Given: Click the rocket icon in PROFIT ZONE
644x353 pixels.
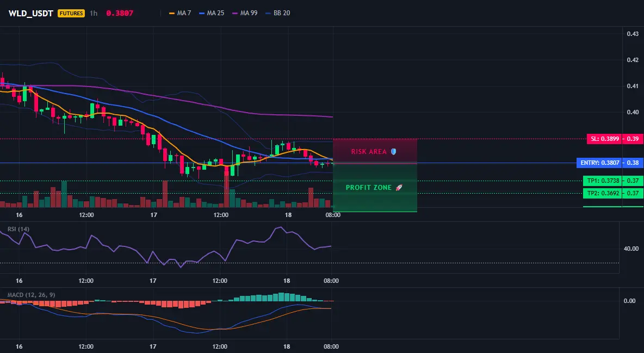Looking at the screenshot, I should tap(399, 188).
